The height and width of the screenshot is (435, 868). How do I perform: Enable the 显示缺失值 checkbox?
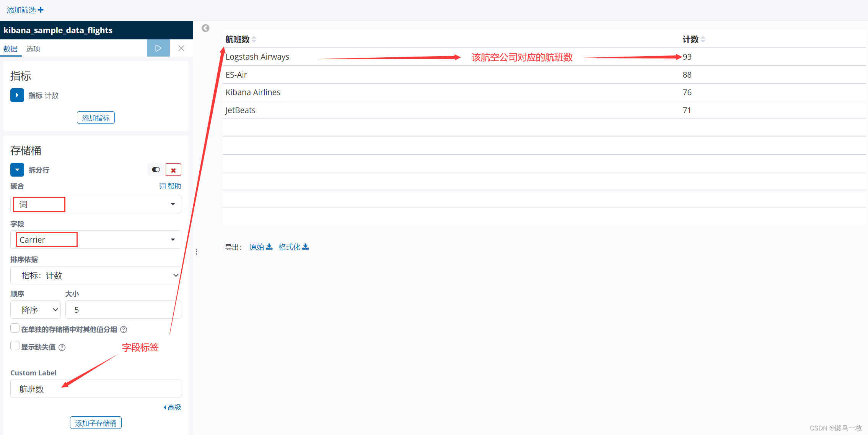15,346
